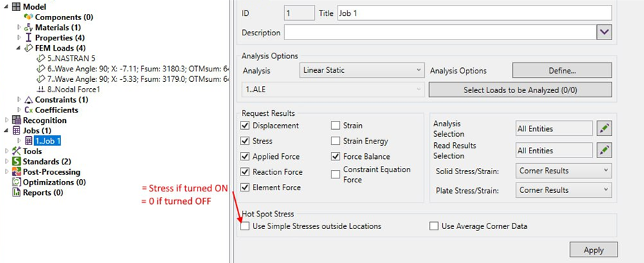Image resolution: width=644 pixels, height=263 pixels.
Task: Edit Analysis Selection with pencil icon
Action: tap(604, 128)
